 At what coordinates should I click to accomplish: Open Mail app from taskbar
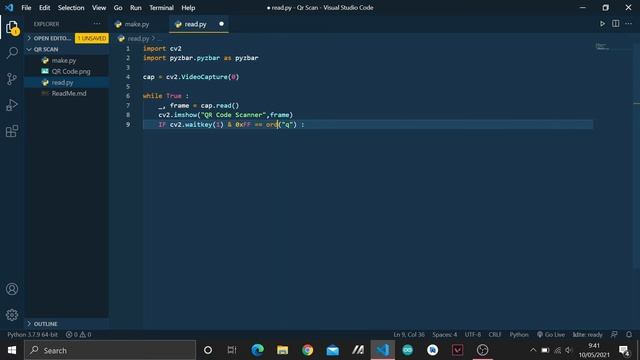[x=333, y=350]
